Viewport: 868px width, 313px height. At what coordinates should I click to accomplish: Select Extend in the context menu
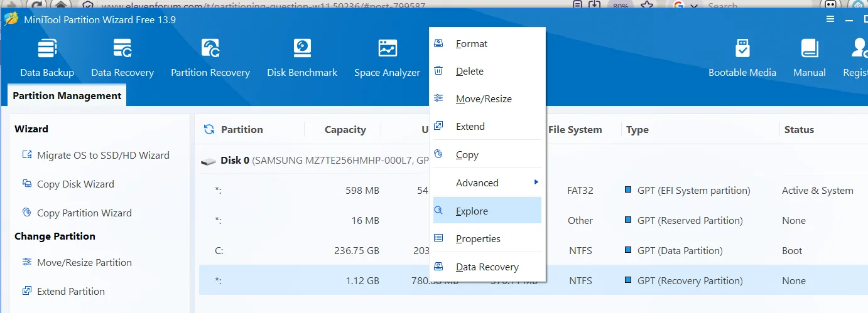(487, 127)
